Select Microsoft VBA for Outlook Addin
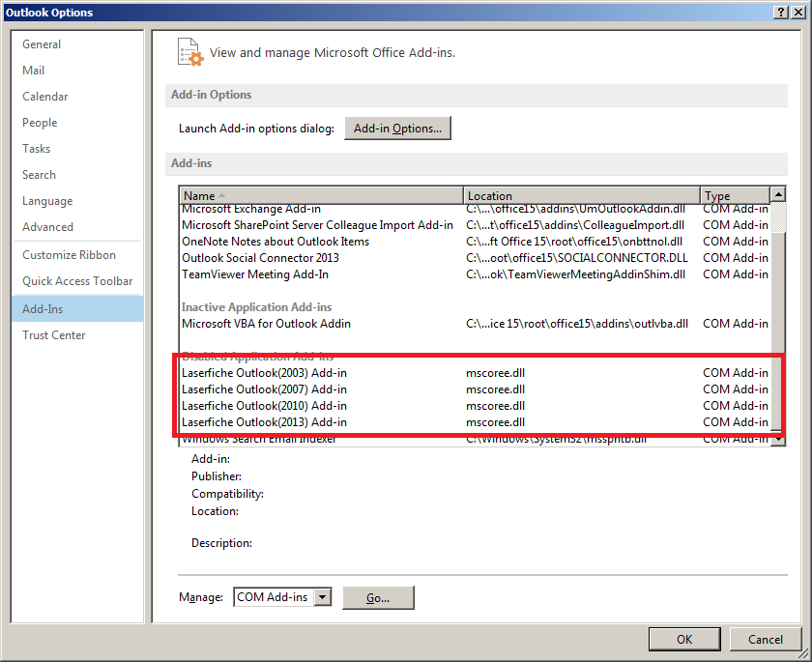Viewport: 812px width, 662px height. click(475, 324)
